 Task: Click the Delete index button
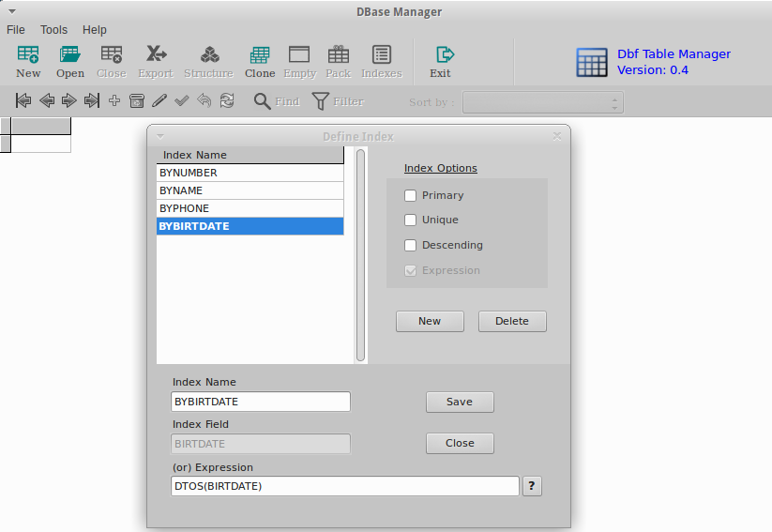512,321
